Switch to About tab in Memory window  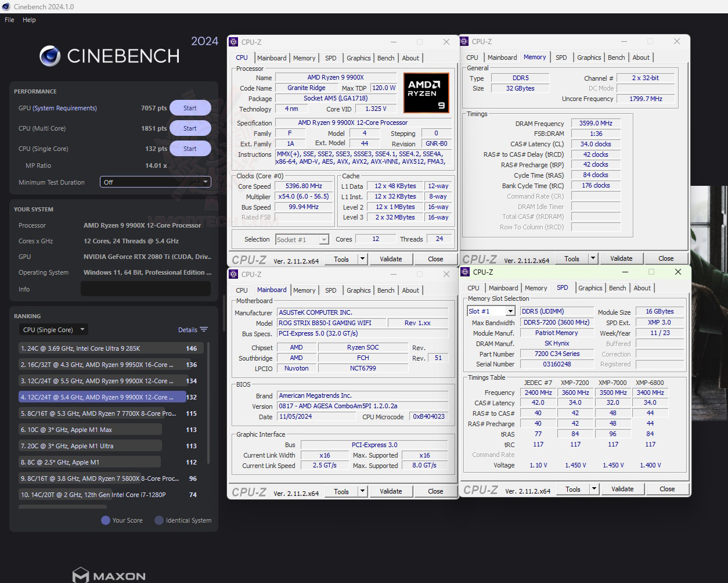point(641,57)
